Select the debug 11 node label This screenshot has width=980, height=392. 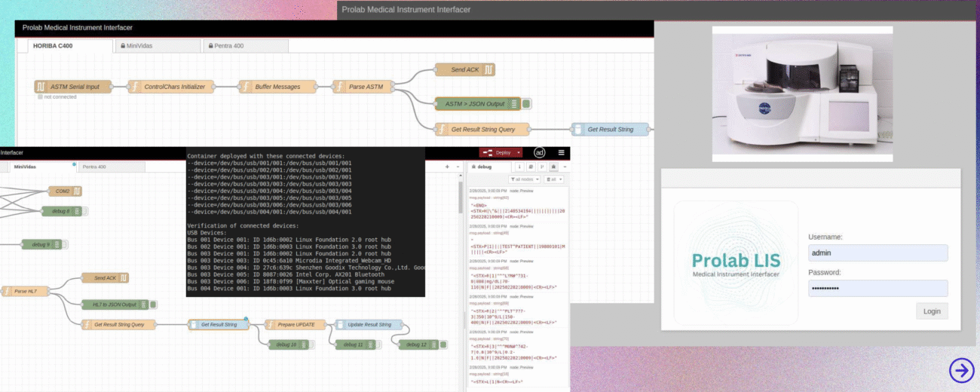click(353, 345)
